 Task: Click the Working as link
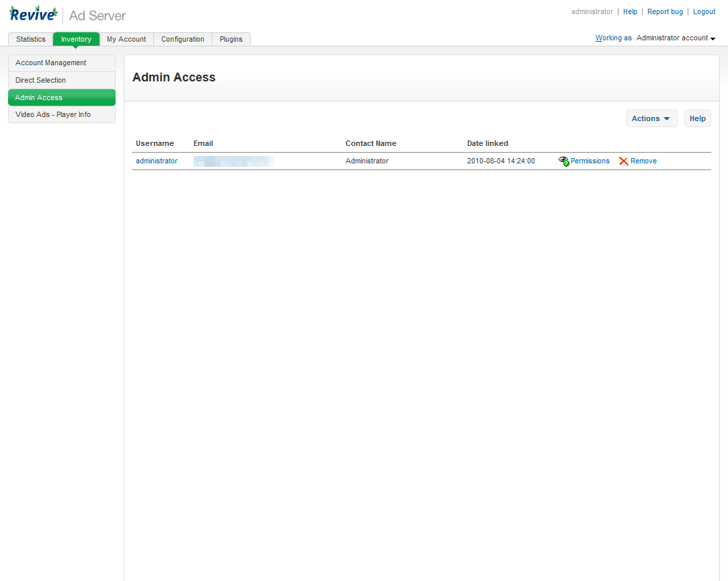point(613,38)
